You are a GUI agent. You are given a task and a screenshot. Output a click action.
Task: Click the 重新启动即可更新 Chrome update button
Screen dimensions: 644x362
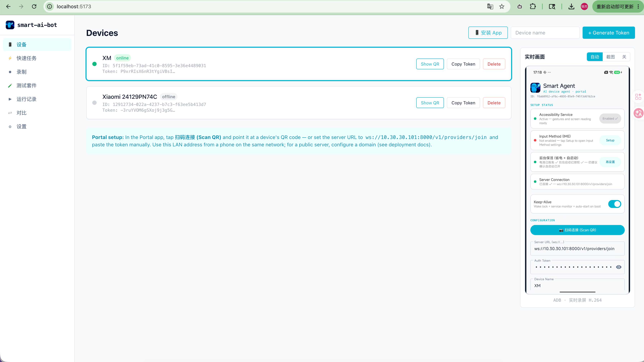pos(615,6)
